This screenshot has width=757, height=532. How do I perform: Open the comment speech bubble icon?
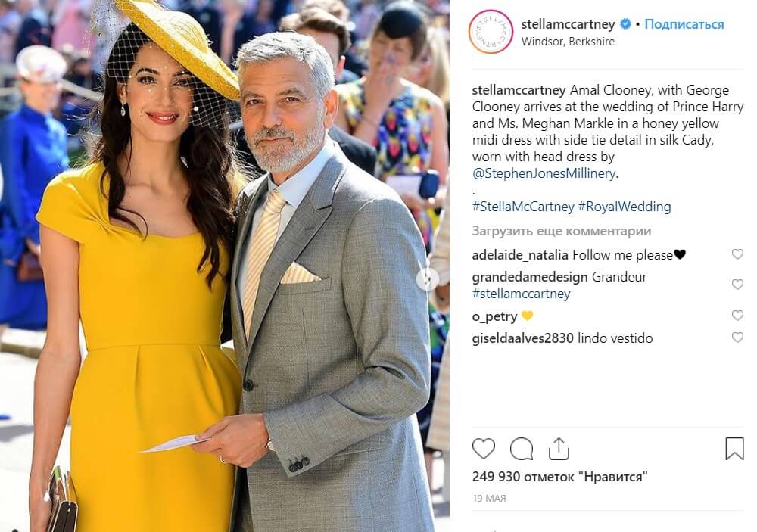(x=522, y=449)
